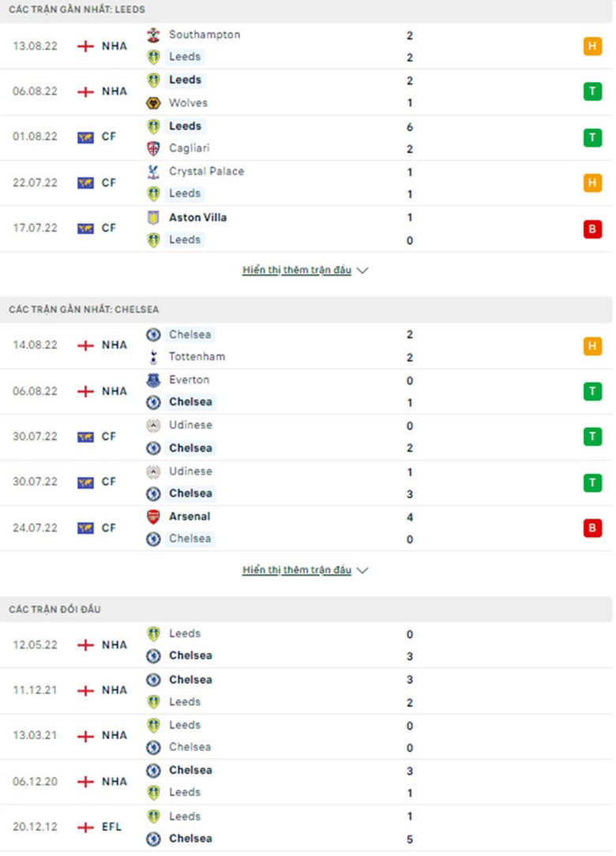
Task: Click the red B badge for Arsenal vs Chelsea
Action: coord(592,528)
